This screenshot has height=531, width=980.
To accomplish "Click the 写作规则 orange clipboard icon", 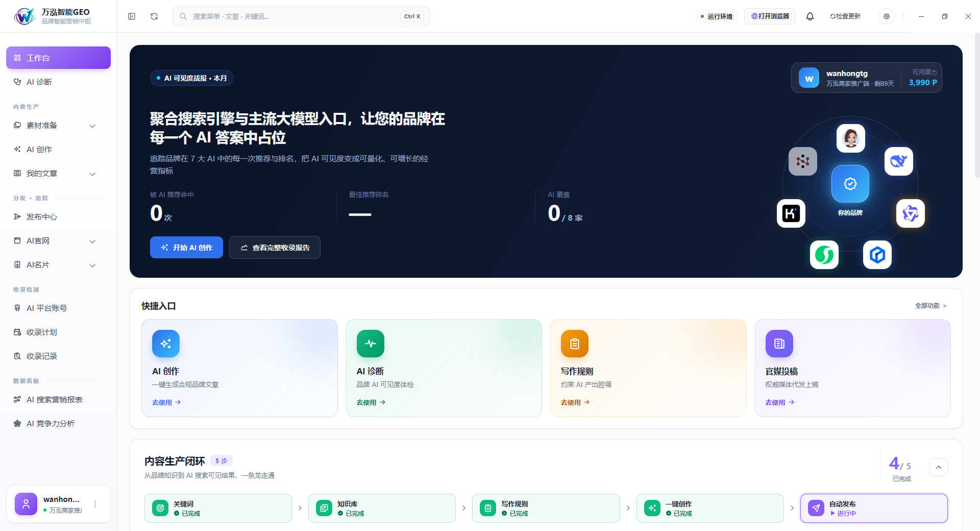I will click(575, 344).
